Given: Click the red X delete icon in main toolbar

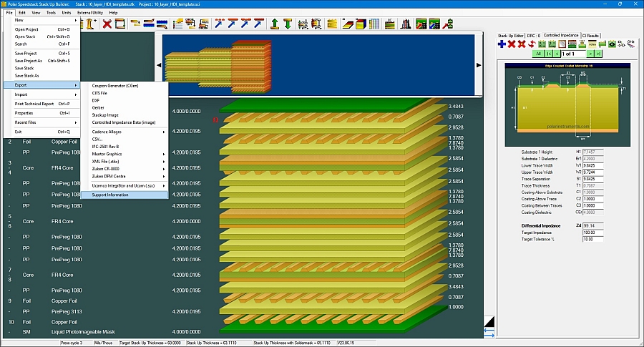Looking at the screenshot, I should (107, 24).
